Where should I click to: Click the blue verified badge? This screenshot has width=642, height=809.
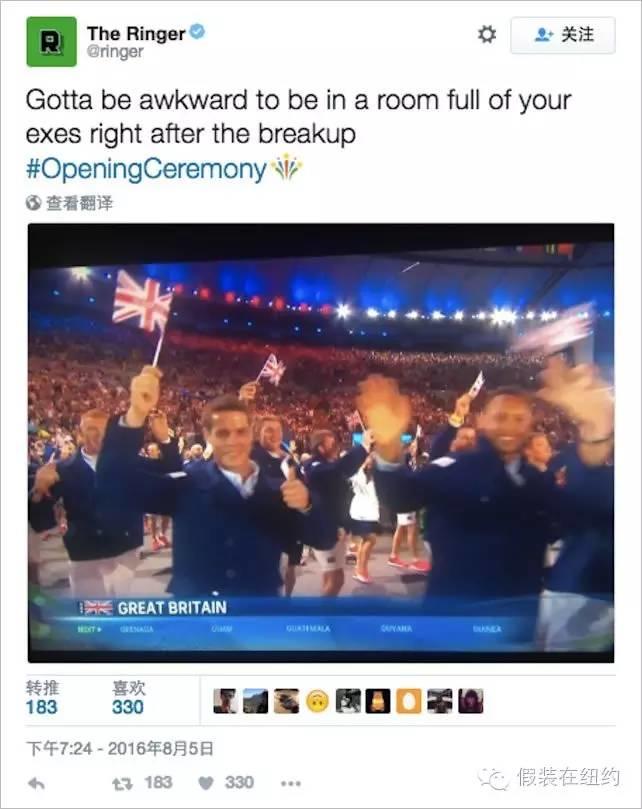click(198, 32)
